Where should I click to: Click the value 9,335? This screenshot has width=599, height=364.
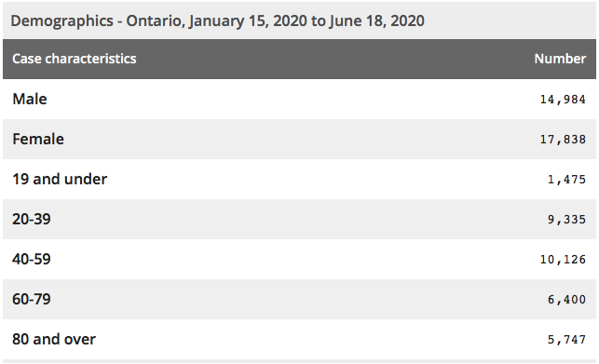coord(566,220)
